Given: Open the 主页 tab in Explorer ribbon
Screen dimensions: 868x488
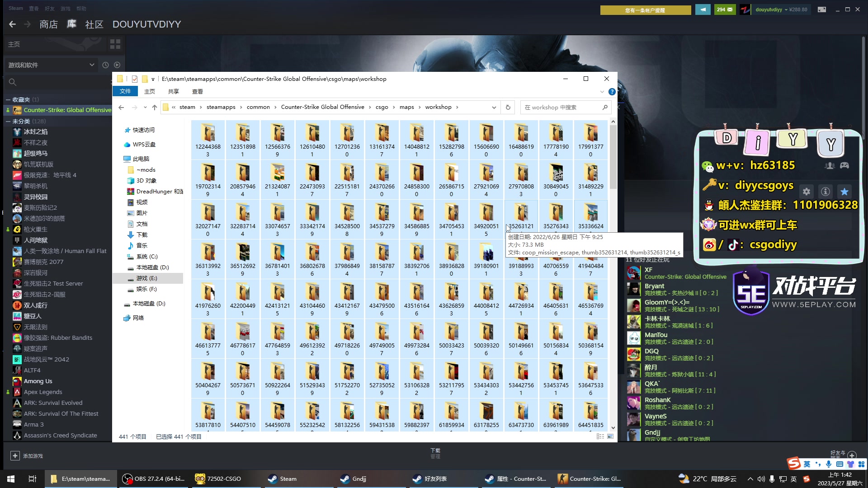Looking at the screenshot, I should coord(150,91).
